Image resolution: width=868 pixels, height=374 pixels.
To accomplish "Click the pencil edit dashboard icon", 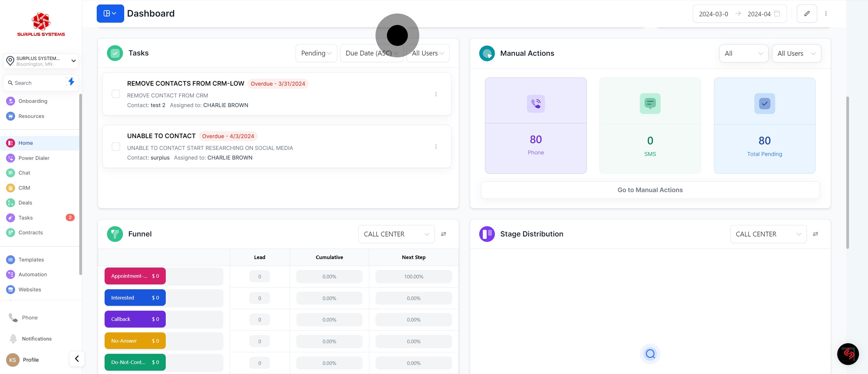I will tap(807, 14).
